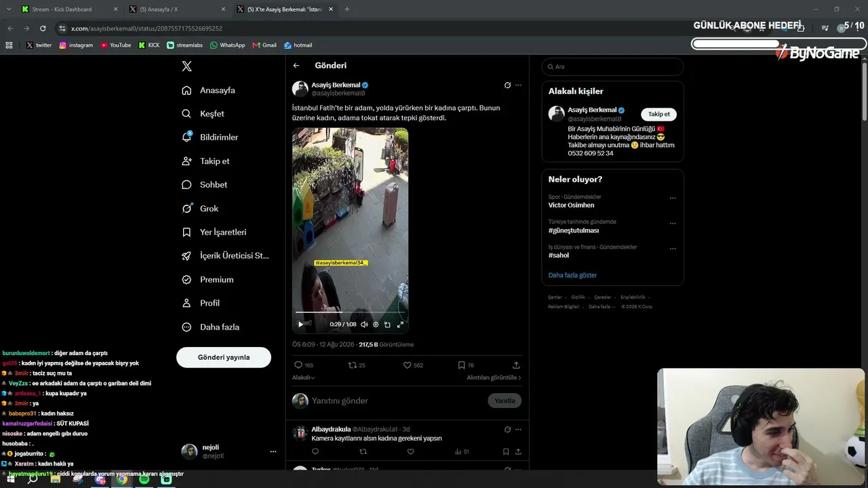Click the Gönderi yayınla button
The image size is (868, 488).
(224, 357)
